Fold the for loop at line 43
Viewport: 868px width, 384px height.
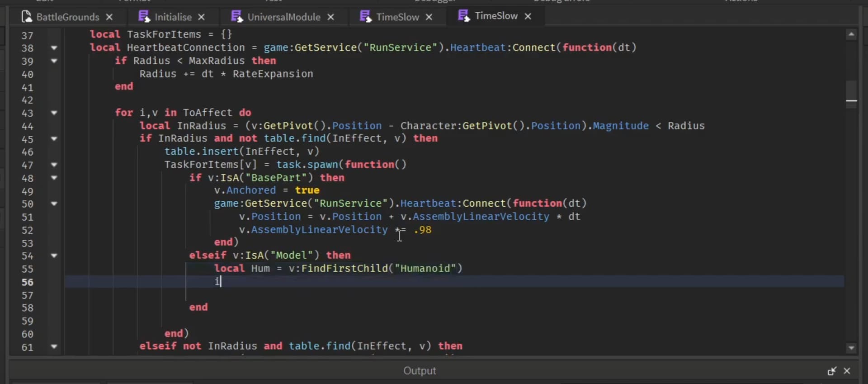point(54,113)
